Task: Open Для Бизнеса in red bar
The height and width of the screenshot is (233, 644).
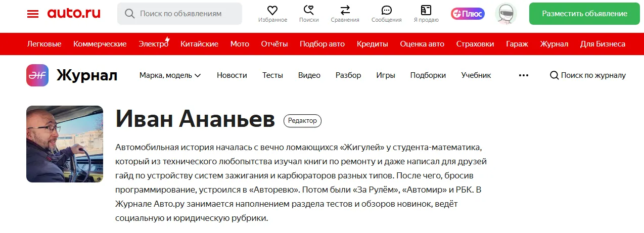Action: coord(603,44)
